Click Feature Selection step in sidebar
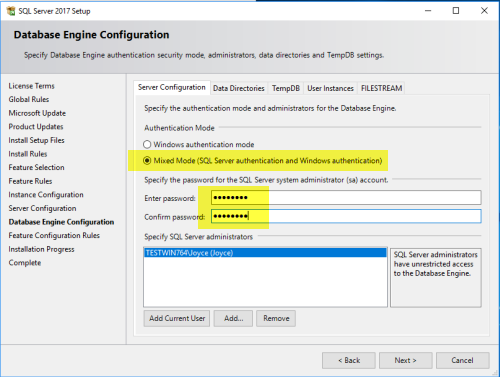 [36, 167]
